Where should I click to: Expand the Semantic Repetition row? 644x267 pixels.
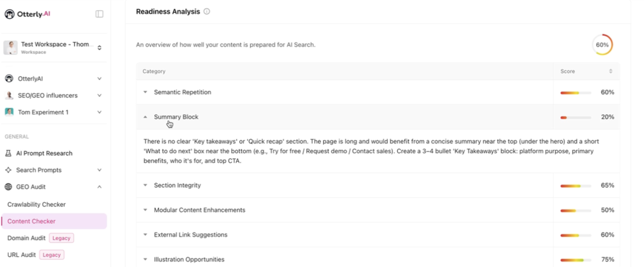point(145,92)
